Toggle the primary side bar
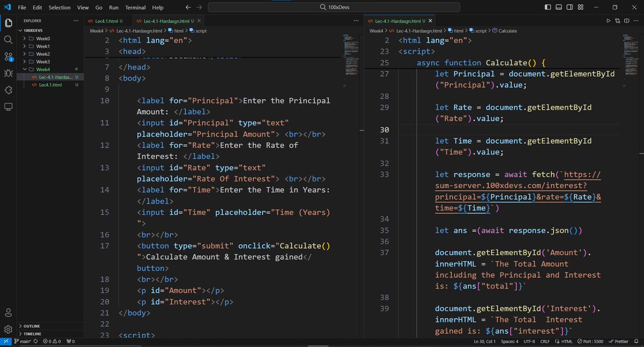 [x=547, y=8]
